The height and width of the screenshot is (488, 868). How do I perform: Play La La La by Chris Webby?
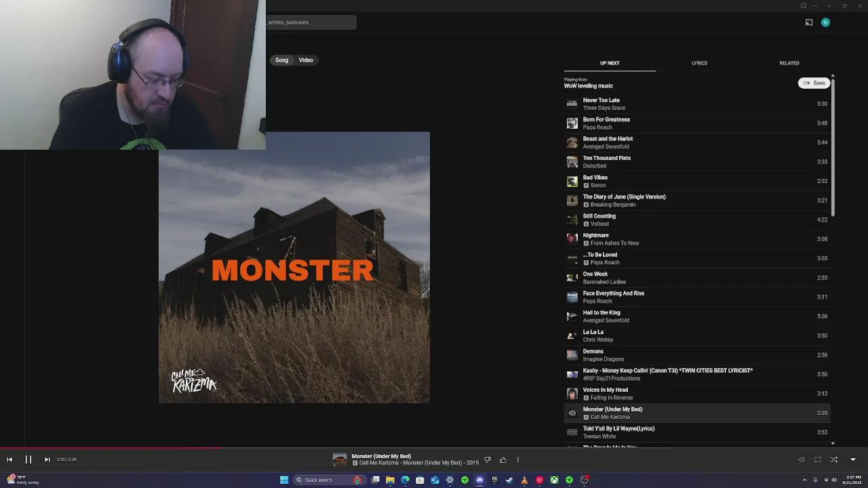(697, 335)
